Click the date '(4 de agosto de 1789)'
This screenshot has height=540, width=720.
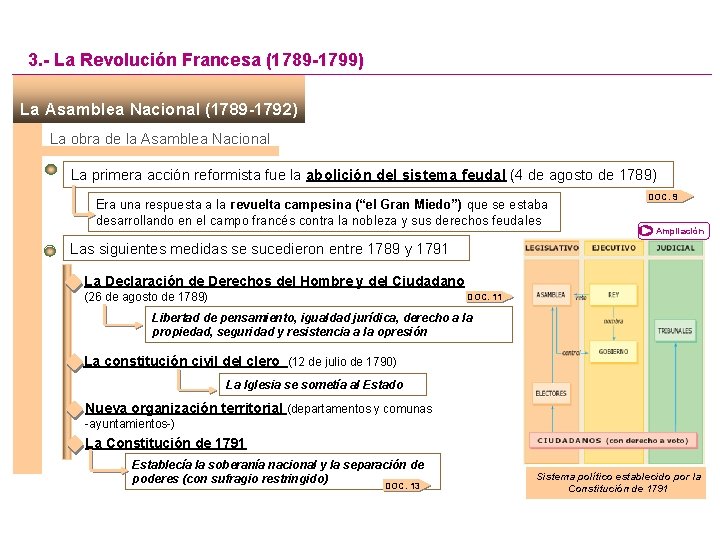point(584,175)
